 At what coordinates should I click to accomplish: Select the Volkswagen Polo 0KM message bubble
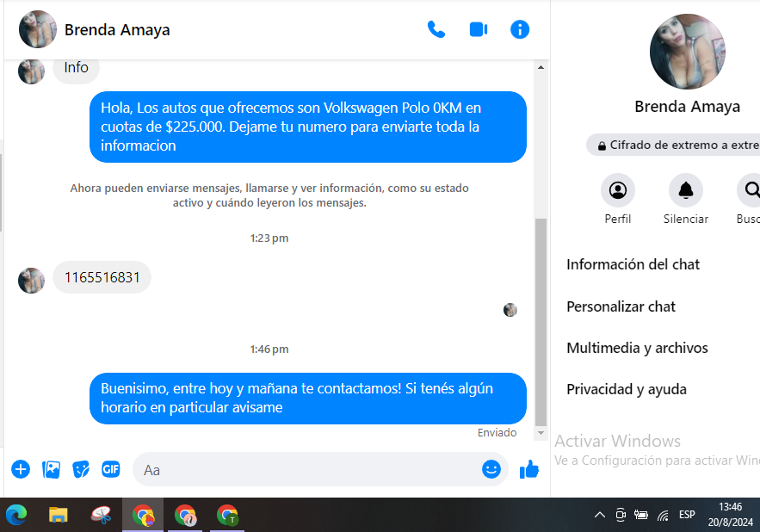pyautogui.click(x=308, y=127)
